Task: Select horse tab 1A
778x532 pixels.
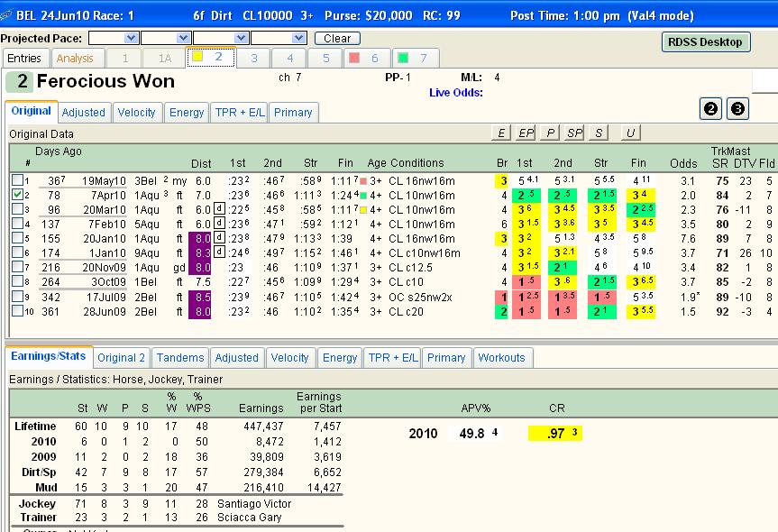Action: click(x=164, y=58)
